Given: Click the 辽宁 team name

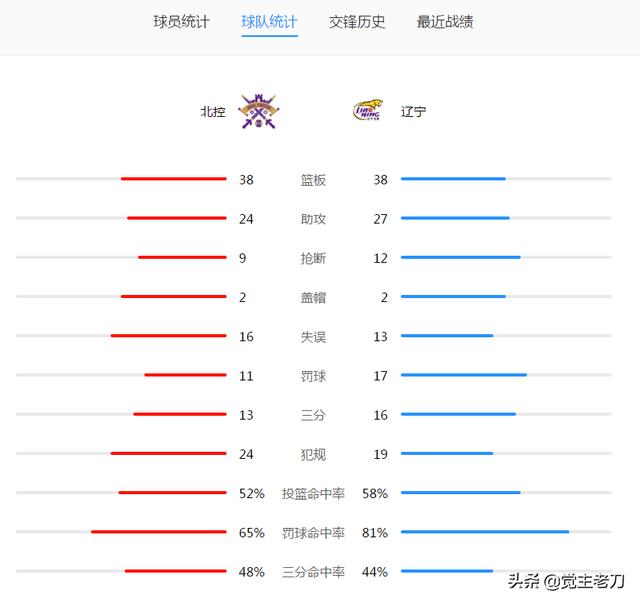Looking at the screenshot, I should click(x=413, y=111).
